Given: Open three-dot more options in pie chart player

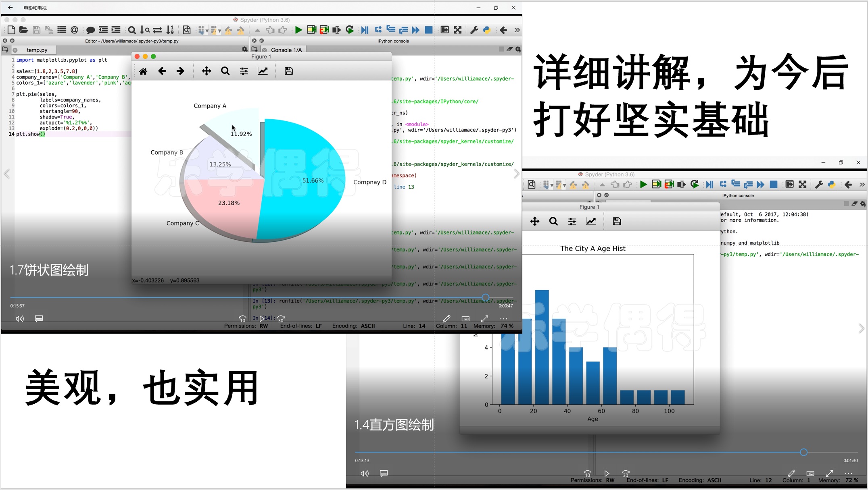Looking at the screenshot, I should (504, 319).
